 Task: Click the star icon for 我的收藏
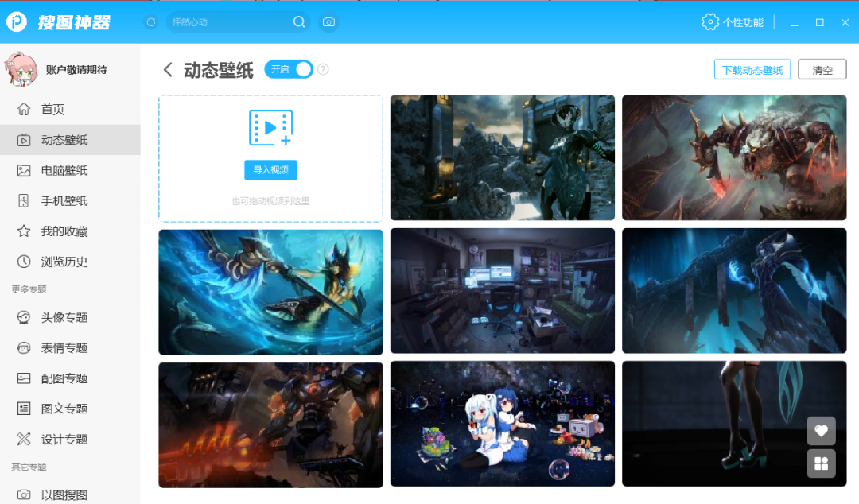coord(24,231)
